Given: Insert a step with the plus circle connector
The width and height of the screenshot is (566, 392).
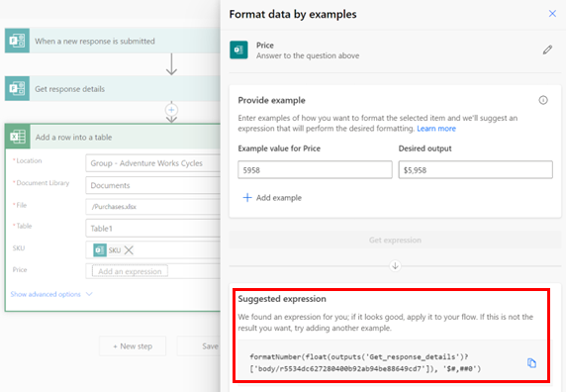Looking at the screenshot, I should click(x=171, y=110).
